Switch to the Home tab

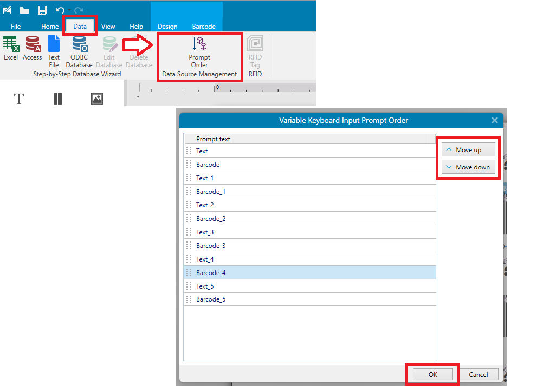pyautogui.click(x=49, y=26)
